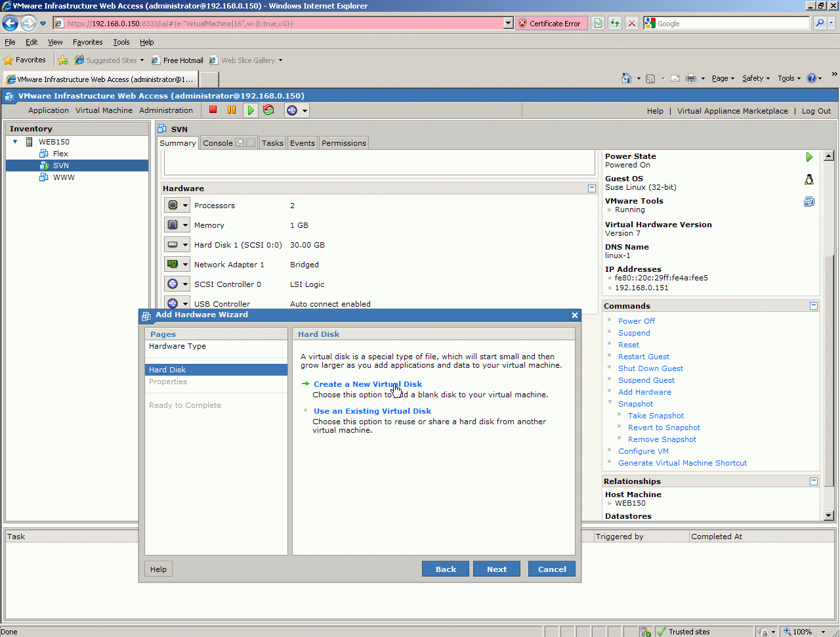
Task: Click the VMware Tools status icon
Action: click(x=809, y=202)
